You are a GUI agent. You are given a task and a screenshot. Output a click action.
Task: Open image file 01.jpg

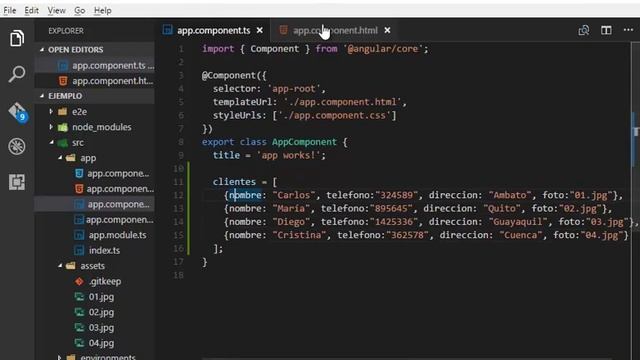click(94, 297)
